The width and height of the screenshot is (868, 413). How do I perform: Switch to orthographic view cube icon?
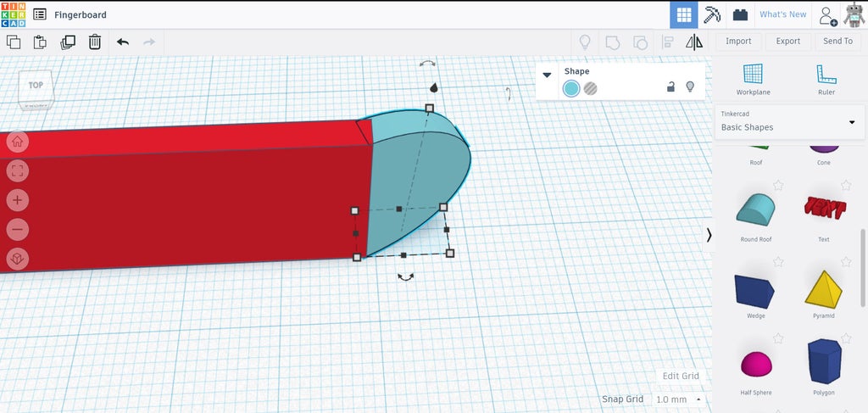pyautogui.click(x=17, y=259)
